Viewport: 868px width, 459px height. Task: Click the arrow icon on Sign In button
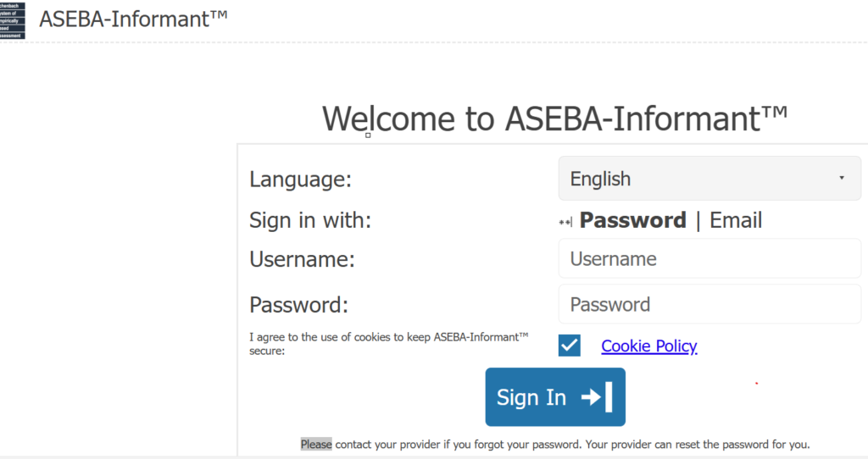point(596,397)
